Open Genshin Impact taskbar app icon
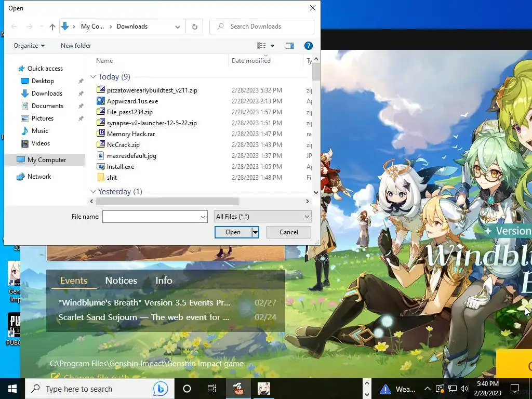 (x=264, y=389)
